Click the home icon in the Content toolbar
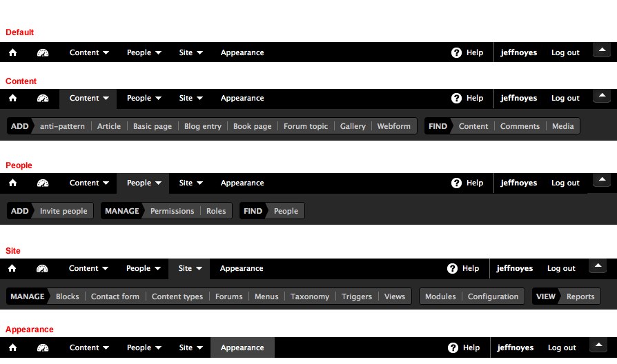The image size is (617, 364). 12,98
